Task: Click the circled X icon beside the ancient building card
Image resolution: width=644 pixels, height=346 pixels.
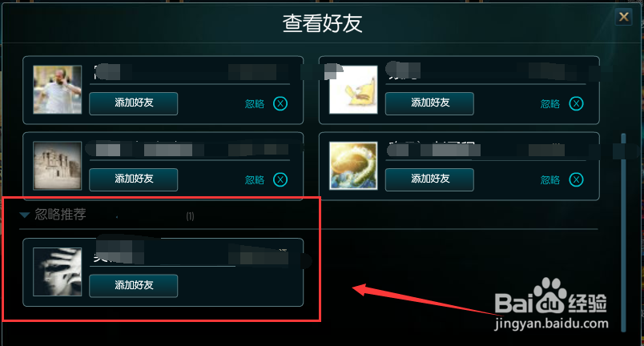Action: coord(280,179)
